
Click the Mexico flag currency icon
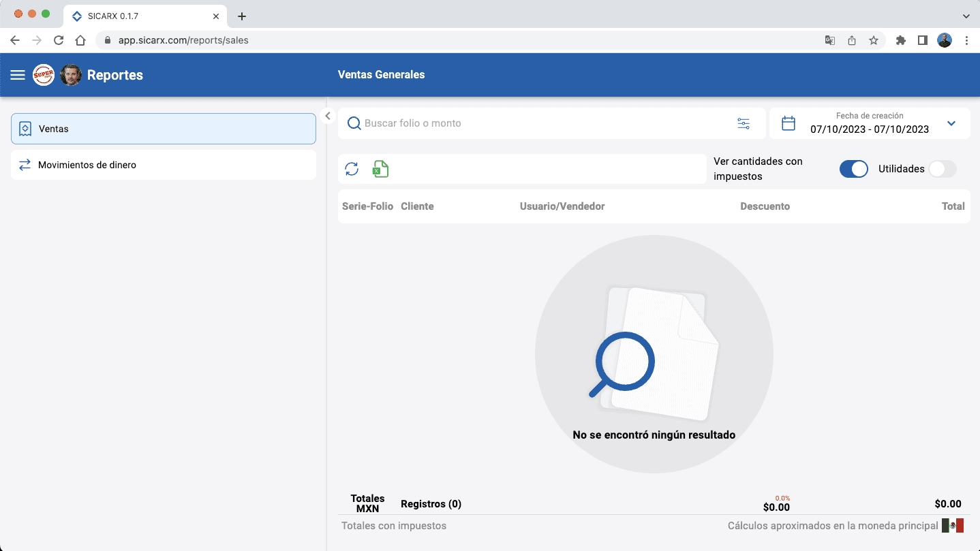pos(952,525)
